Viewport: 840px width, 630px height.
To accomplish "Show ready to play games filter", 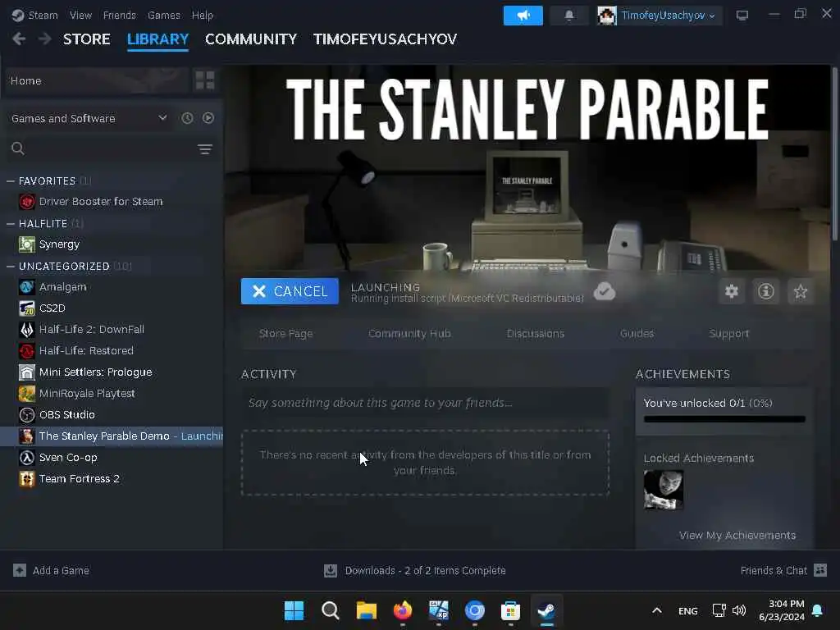I will coord(208,118).
